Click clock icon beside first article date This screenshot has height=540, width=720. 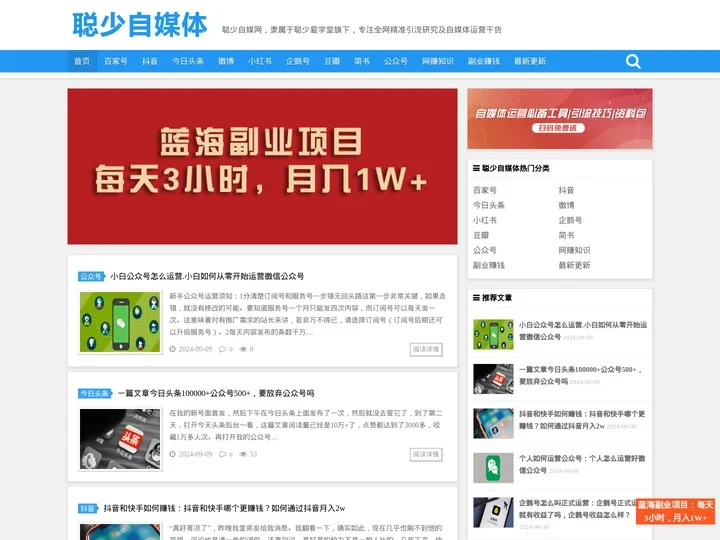pyautogui.click(x=173, y=349)
